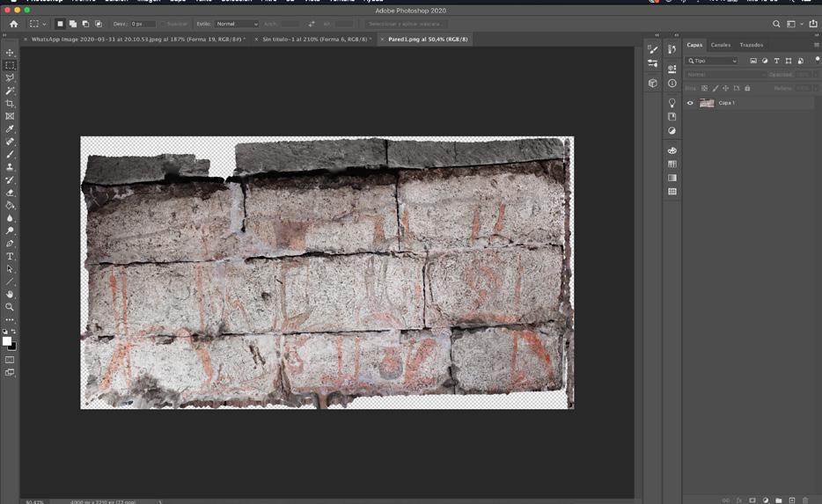Open the Brush Settings panel icon

(x=653, y=49)
